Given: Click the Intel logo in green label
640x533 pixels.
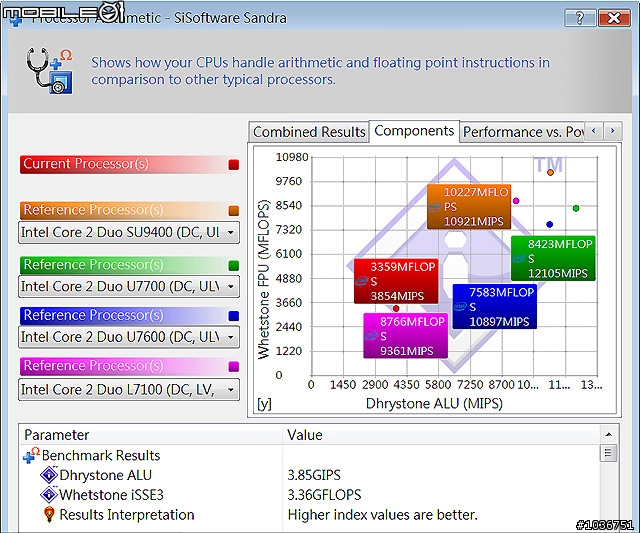Looking at the screenshot, I should pos(519,258).
